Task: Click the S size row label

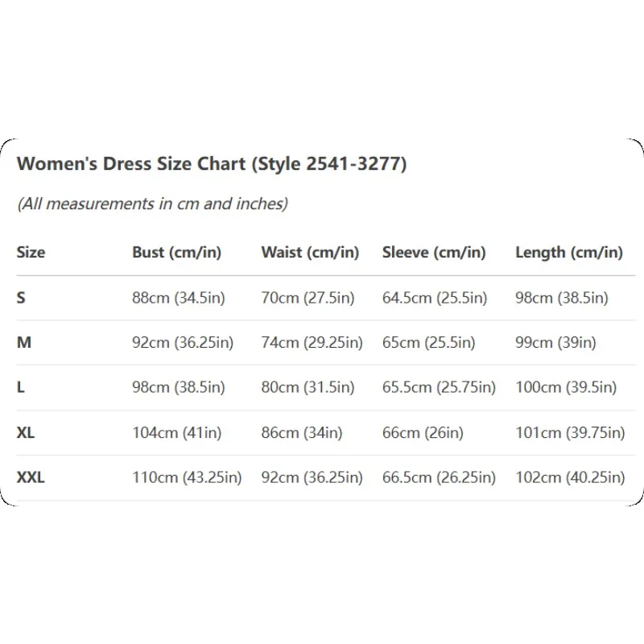Action: (x=21, y=298)
